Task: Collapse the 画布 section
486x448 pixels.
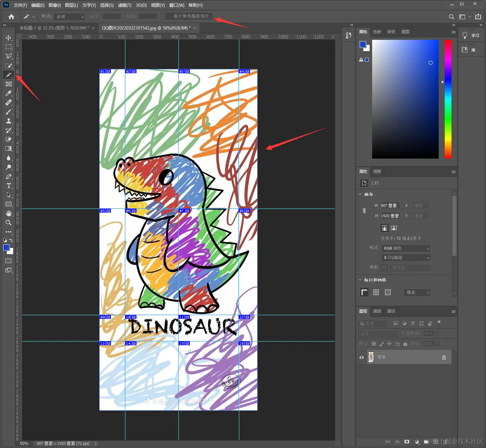Action: [x=360, y=194]
